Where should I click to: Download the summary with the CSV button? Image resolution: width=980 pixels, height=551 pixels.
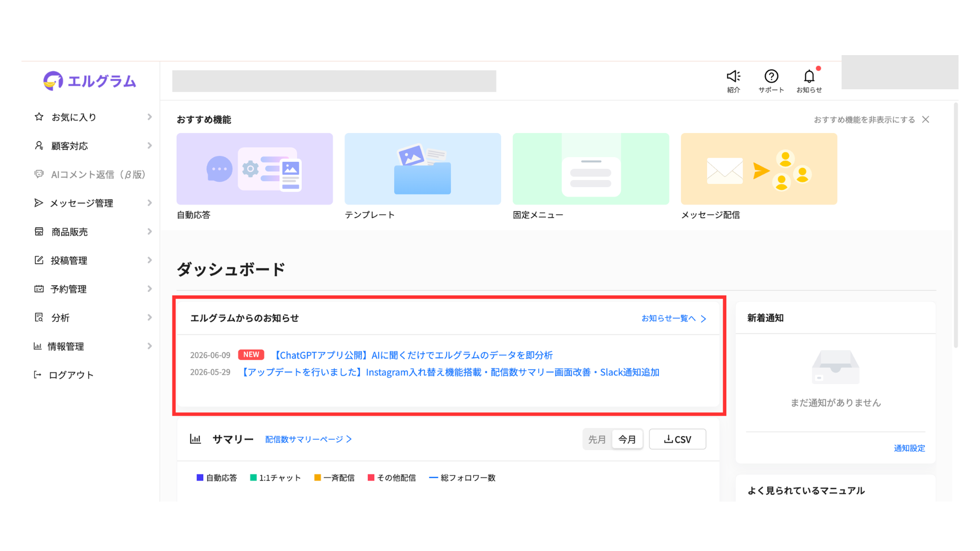pyautogui.click(x=677, y=439)
